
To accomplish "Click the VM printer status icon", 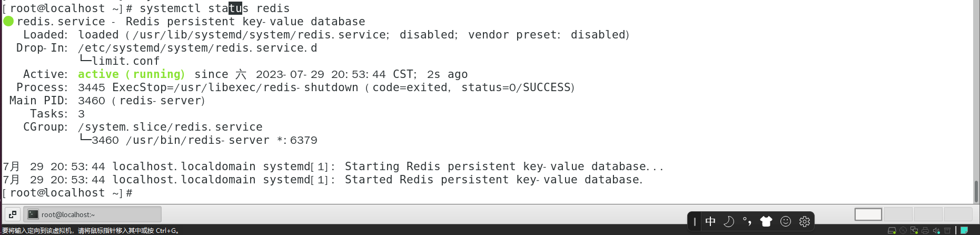I will click(925, 231).
